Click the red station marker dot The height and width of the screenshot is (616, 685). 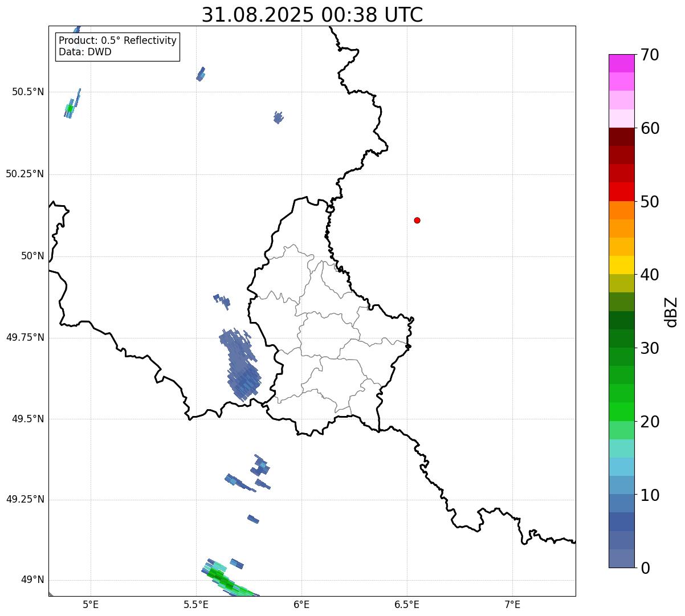coord(417,220)
